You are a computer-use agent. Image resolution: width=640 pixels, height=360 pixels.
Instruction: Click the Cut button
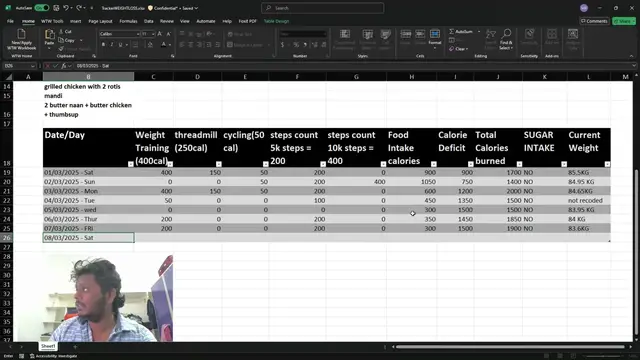pos(65,31)
